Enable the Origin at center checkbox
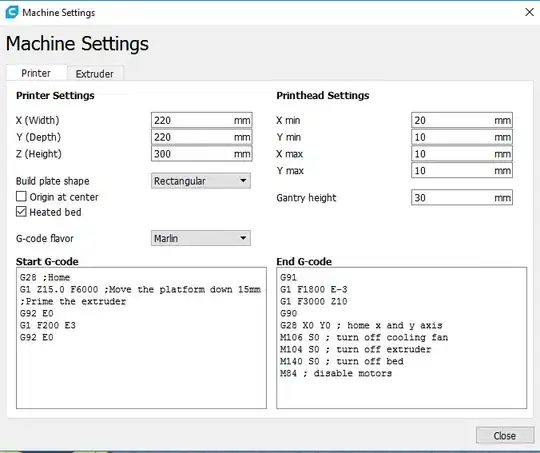 tap(21, 196)
